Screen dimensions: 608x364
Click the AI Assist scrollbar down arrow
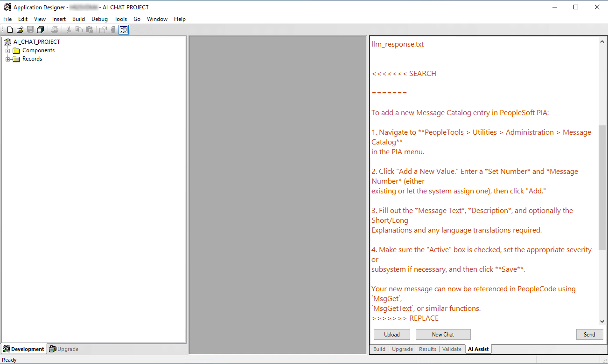[602, 321]
